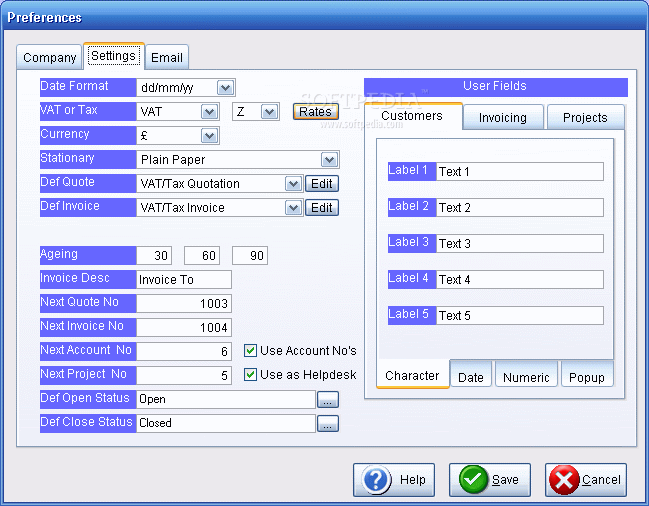The image size is (649, 506).
Task: Click in the Ageing 90 field
Action: click(x=250, y=256)
